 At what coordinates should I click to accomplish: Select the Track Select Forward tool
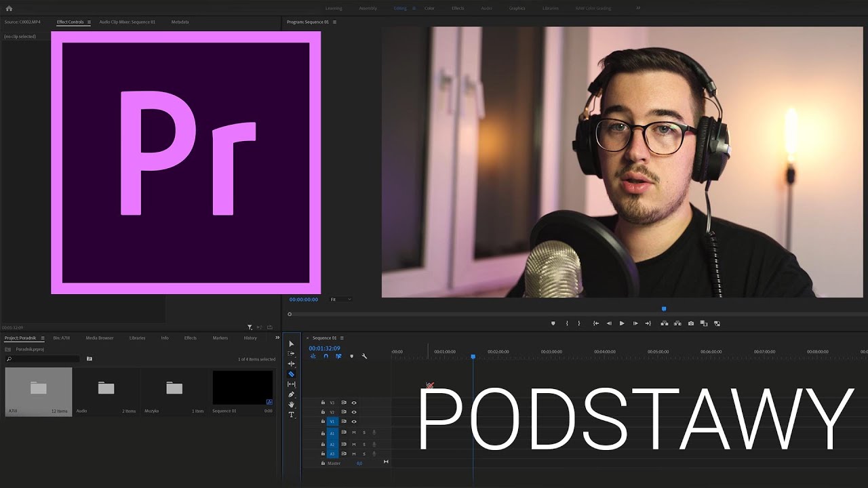[x=292, y=354]
